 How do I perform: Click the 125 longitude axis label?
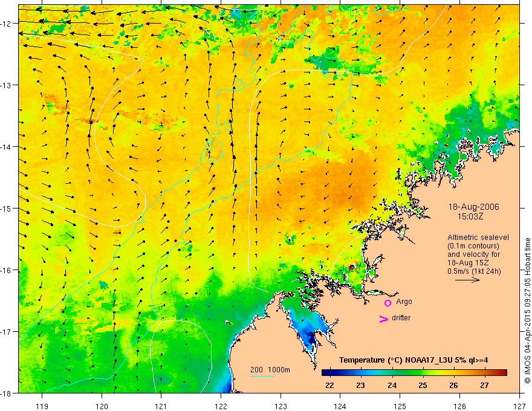(400, 406)
